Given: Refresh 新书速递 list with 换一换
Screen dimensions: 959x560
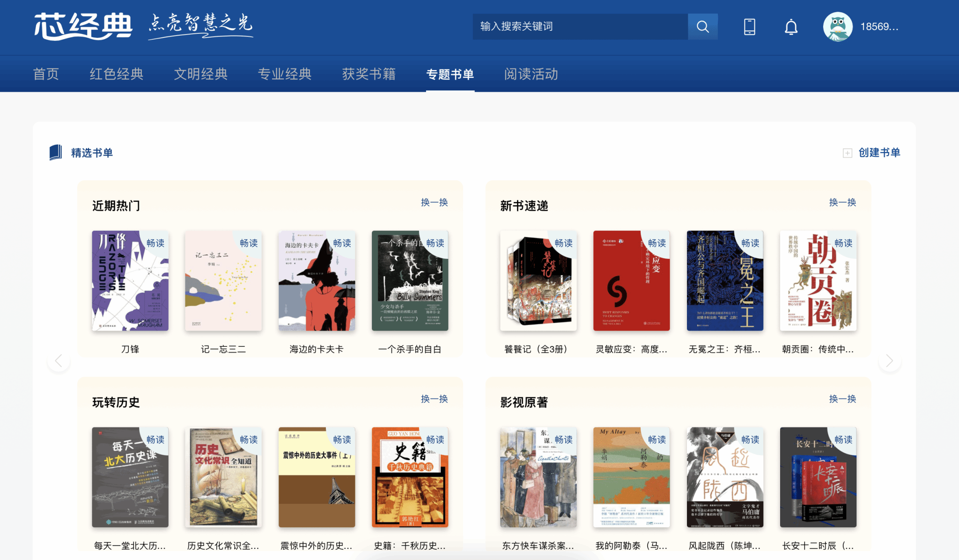Looking at the screenshot, I should click(842, 202).
